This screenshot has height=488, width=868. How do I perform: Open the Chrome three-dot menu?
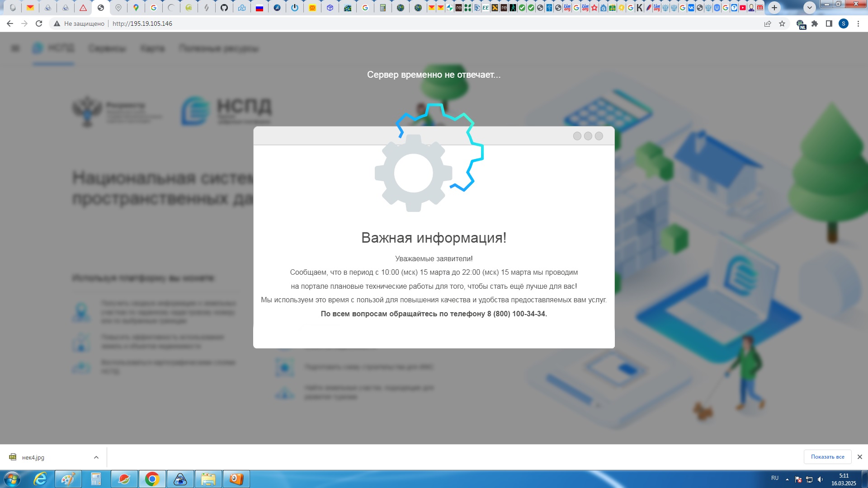858,23
